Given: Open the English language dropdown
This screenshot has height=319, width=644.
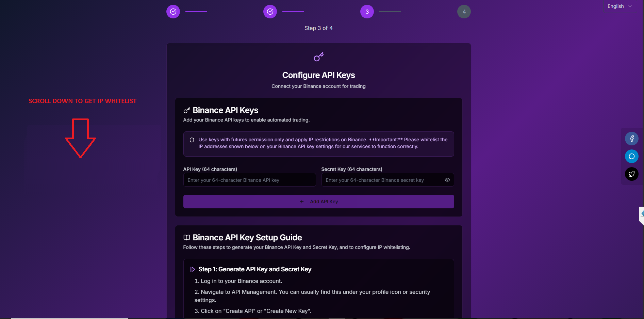Looking at the screenshot, I should (620, 6).
